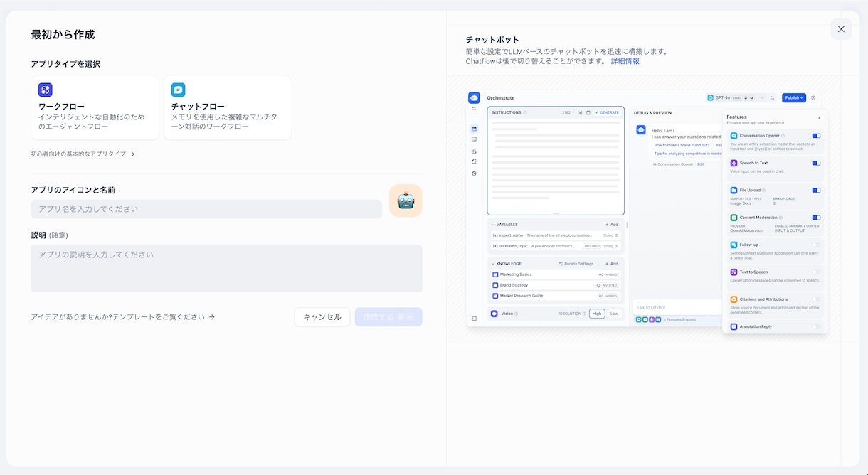Click the chatbot avatar in Debug & Preview
This screenshot has width=868, height=475.
pyautogui.click(x=641, y=130)
